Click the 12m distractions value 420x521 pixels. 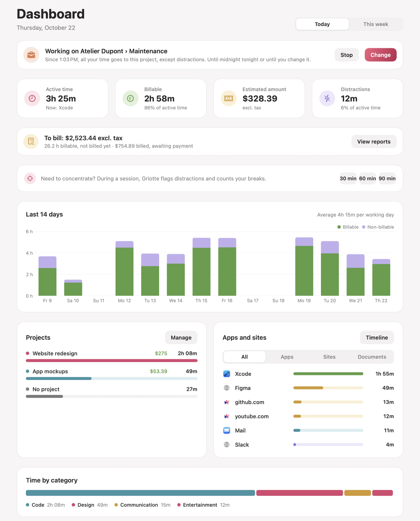tap(349, 99)
